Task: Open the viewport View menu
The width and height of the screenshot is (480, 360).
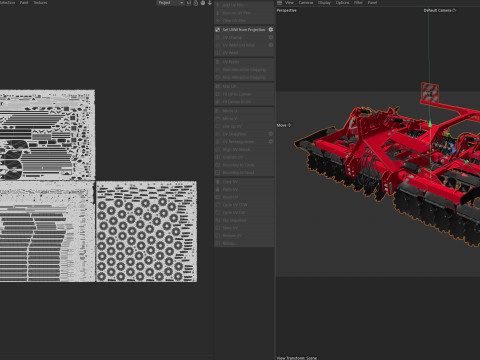Action: (289, 3)
